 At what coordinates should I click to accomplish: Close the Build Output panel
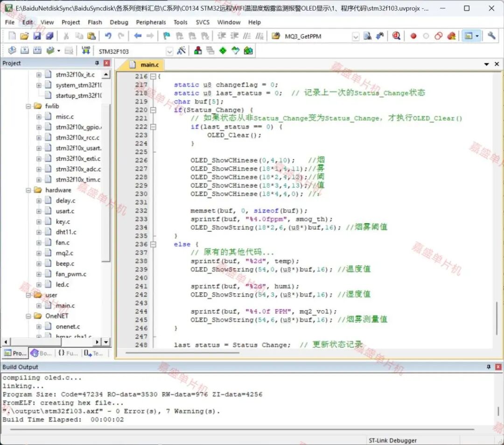click(498, 367)
